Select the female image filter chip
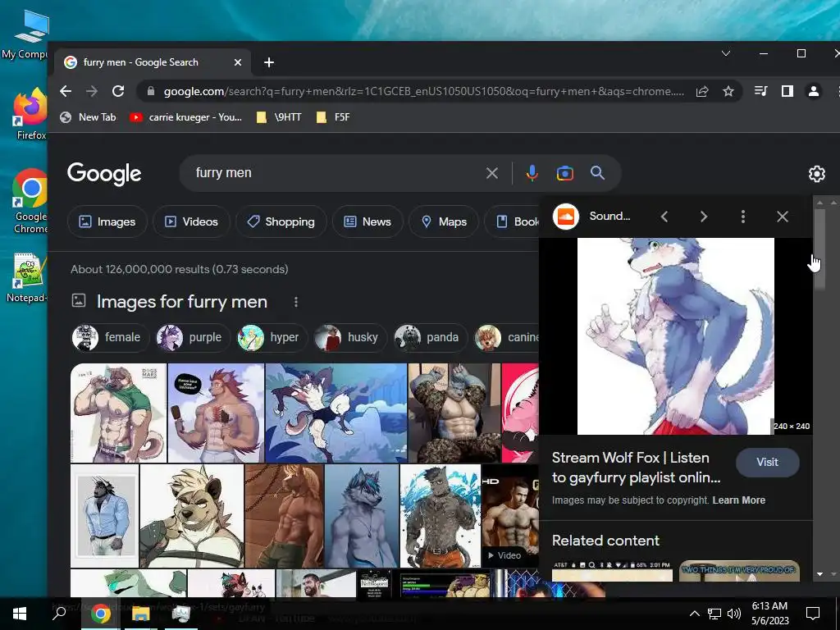840x630 pixels. point(109,337)
